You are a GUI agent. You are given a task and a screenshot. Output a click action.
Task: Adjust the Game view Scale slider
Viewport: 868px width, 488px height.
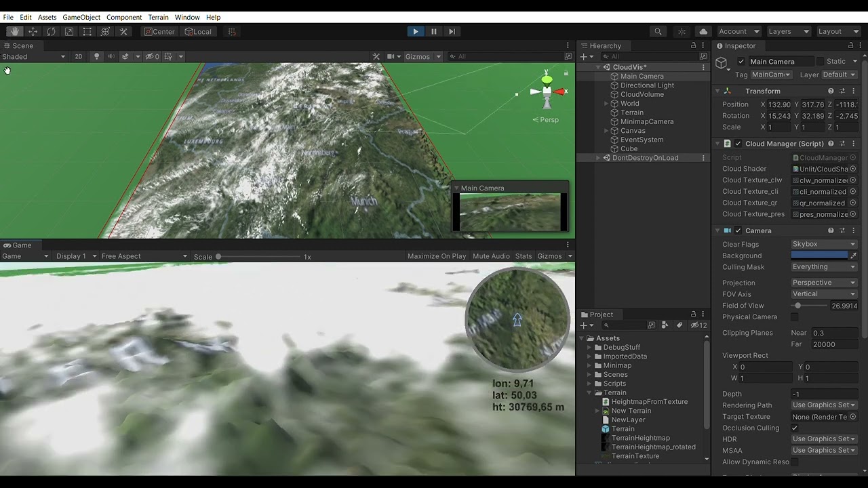[258, 257]
